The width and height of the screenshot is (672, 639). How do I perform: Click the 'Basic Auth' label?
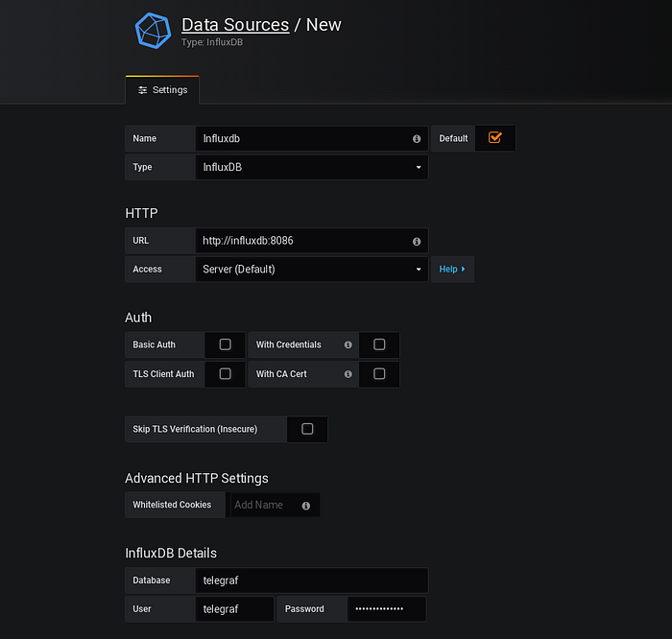point(155,344)
